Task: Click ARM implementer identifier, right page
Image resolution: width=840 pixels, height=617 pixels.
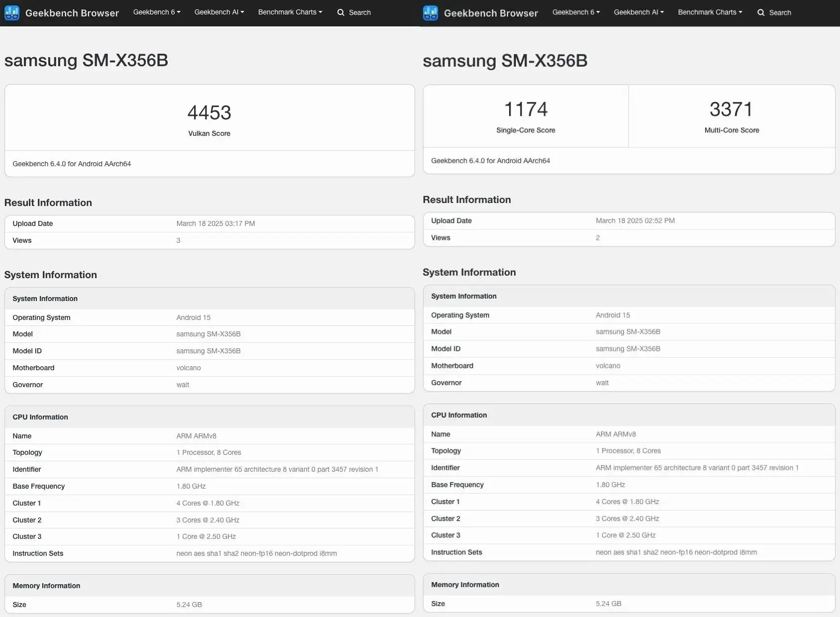Action: pos(697,468)
